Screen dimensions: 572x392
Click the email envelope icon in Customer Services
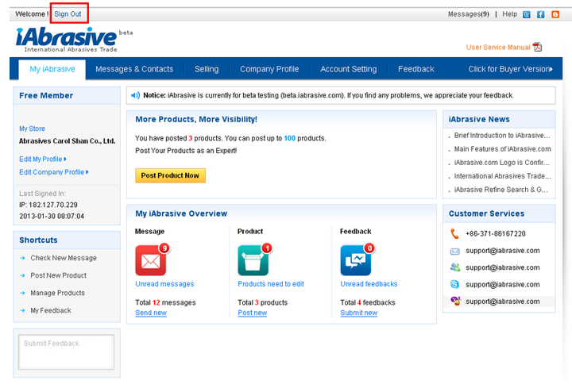tap(455, 251)
